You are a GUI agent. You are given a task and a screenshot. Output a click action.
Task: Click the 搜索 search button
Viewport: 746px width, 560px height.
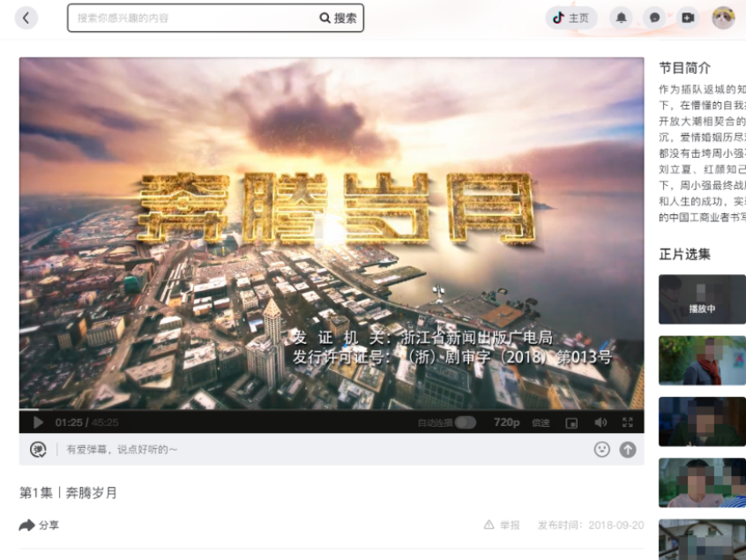point(339,19)
